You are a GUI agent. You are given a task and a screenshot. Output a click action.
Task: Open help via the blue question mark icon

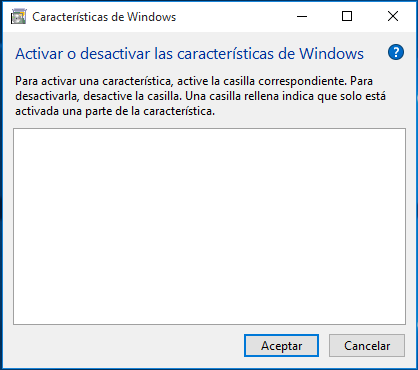(x=396, y=53)
